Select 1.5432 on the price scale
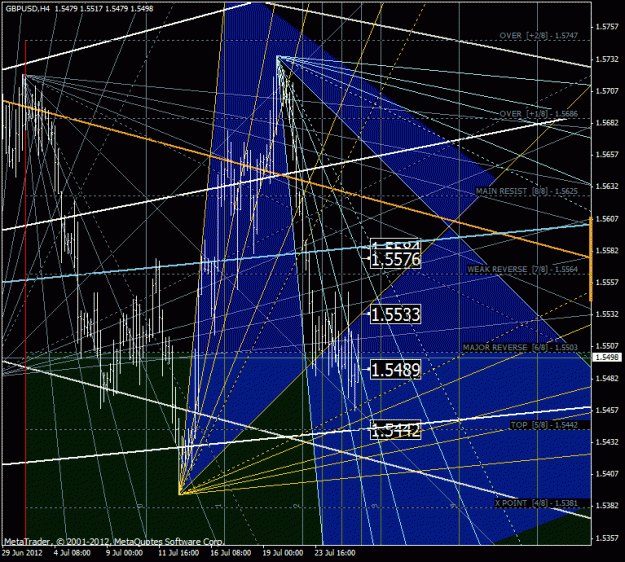The image size is (625, 562). [x=607, y=442]
